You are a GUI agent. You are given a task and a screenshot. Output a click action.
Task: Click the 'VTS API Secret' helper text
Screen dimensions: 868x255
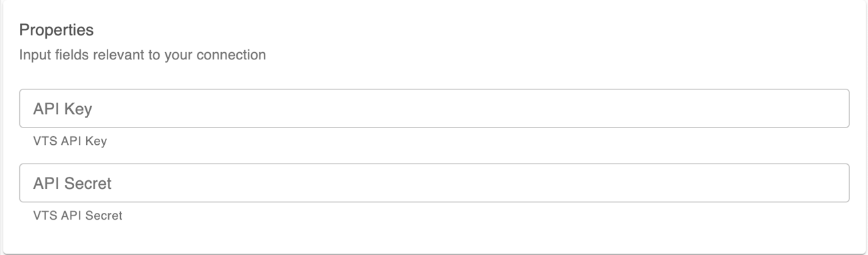point(77,216)
